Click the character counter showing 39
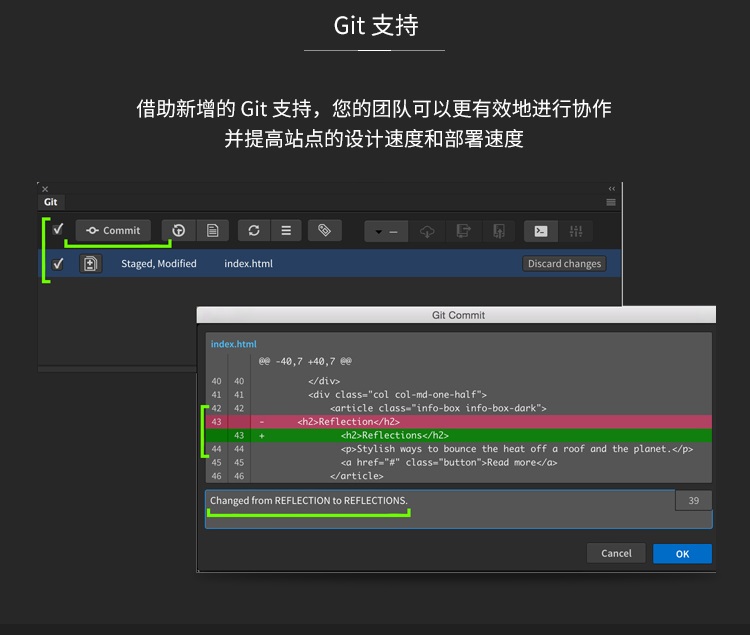 [x=694, y=501]
